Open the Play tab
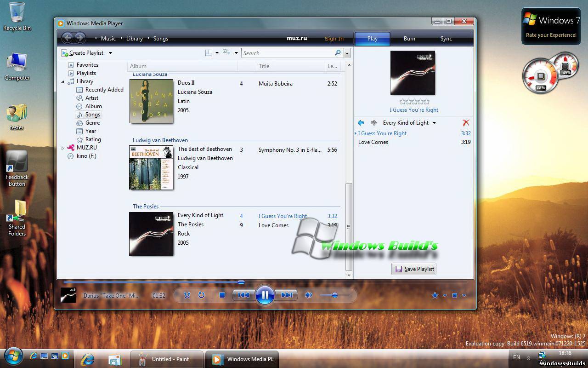Screen dimensions: 588x368 pos(373,39)
